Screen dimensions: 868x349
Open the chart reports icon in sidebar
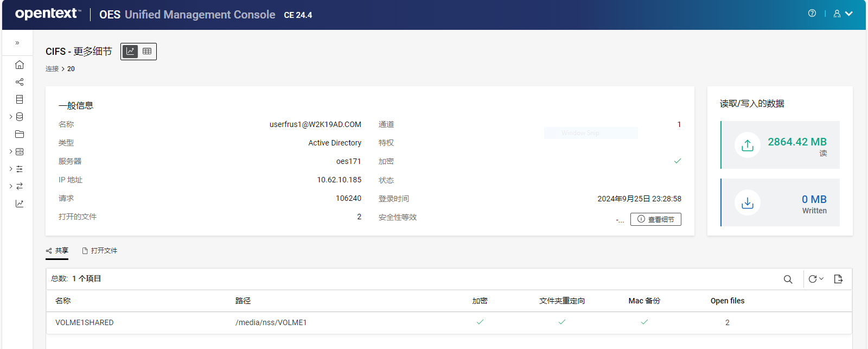(20, 204)
